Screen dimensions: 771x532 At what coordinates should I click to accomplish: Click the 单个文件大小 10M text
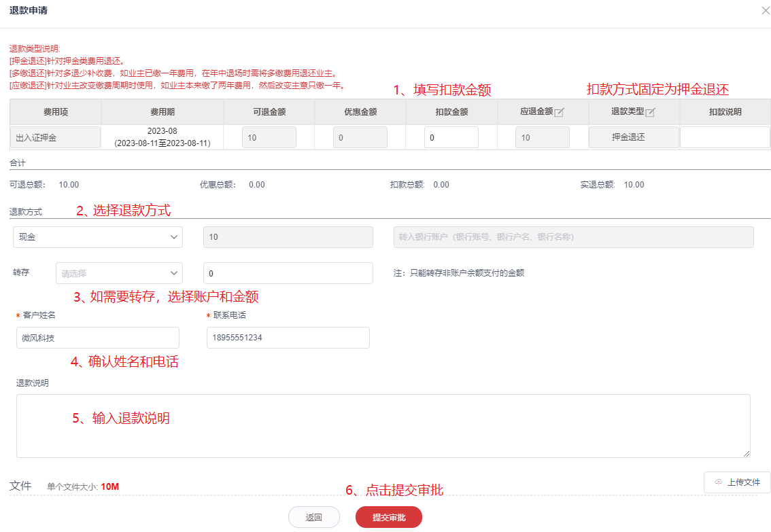point(83,486)
